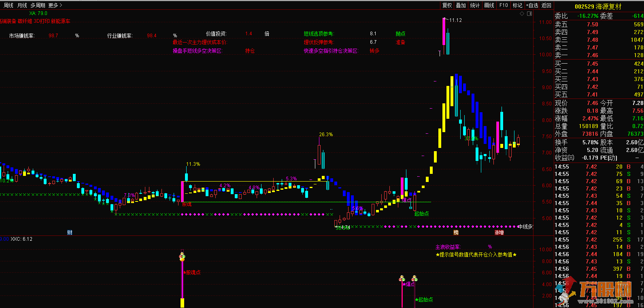Click the signal balls icon above 起始点 in lower panel
644x308 pixels.
tap(414, 278)
